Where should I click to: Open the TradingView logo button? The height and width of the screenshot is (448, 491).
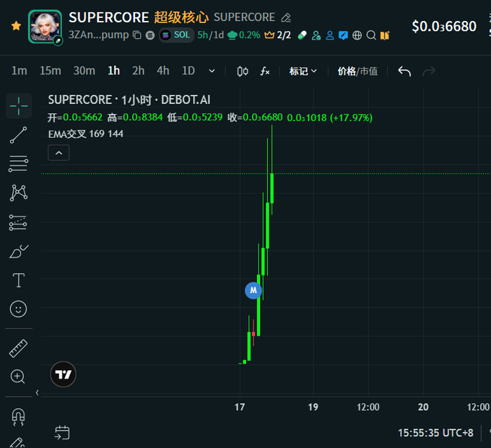[x=64, y=374]
